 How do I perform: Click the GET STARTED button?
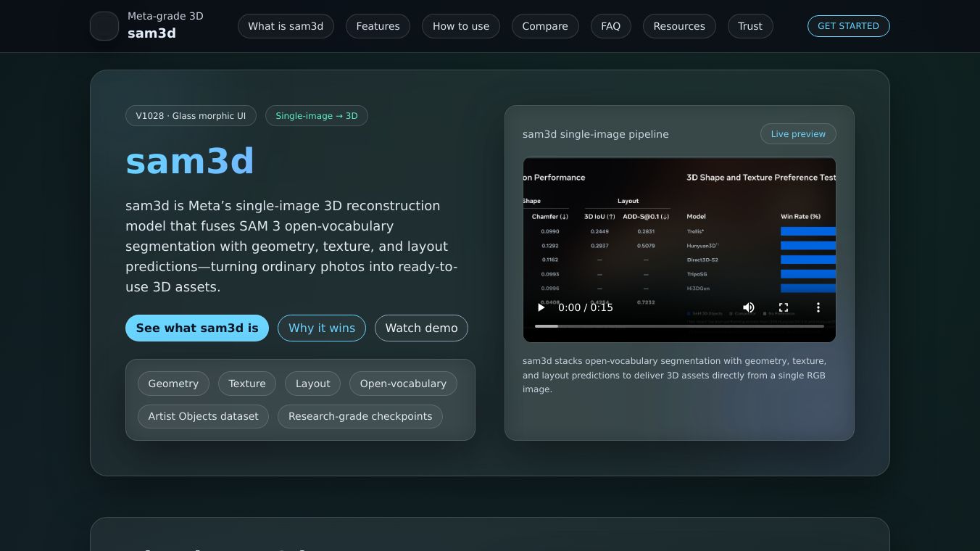(x=849, y=26)
